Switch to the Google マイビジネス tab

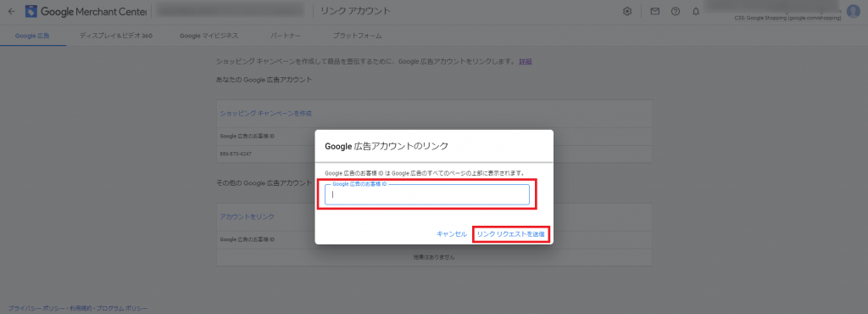tap(209, 36)
